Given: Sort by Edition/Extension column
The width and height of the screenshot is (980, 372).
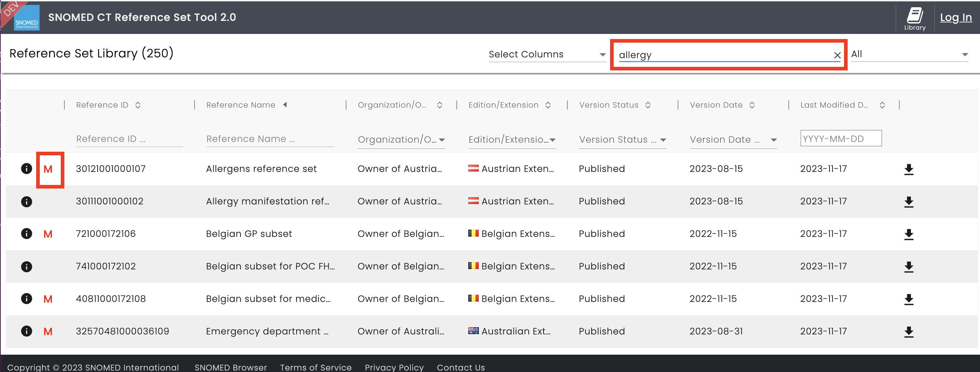Looking at the screenshot, I should 548,105.
